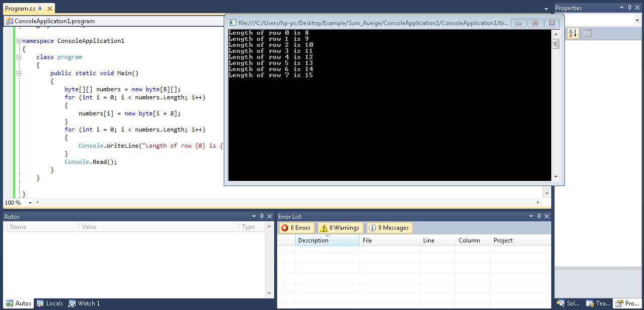Open the 100 % zoom dropdown
644x310 pixels.
pos(30,203)
